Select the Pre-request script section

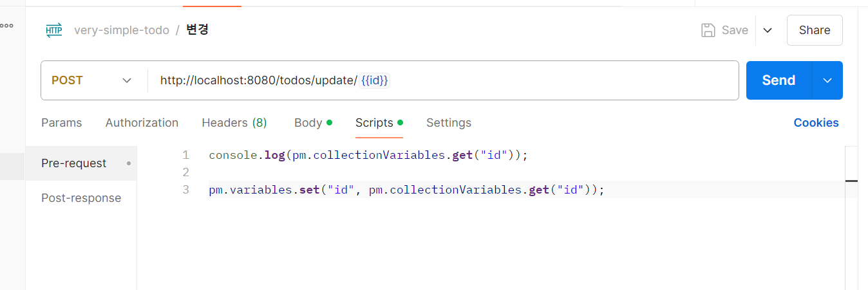tap(81, 163)
